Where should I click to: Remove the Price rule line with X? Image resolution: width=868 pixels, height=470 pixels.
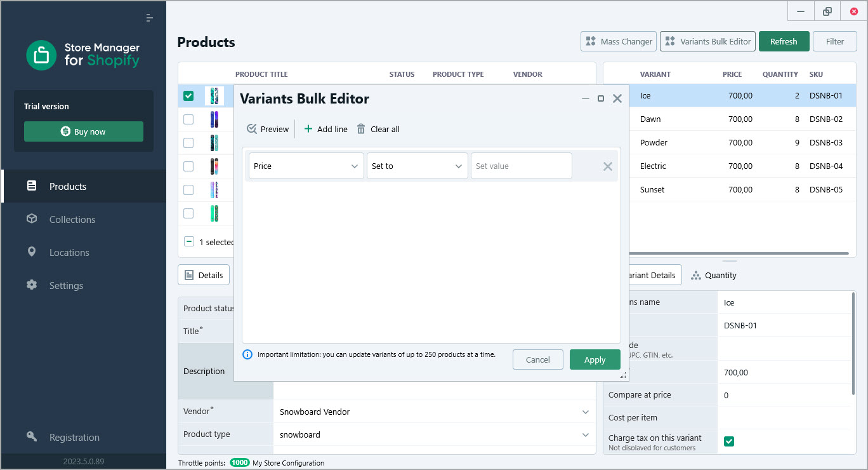click(x=607, y=166)
